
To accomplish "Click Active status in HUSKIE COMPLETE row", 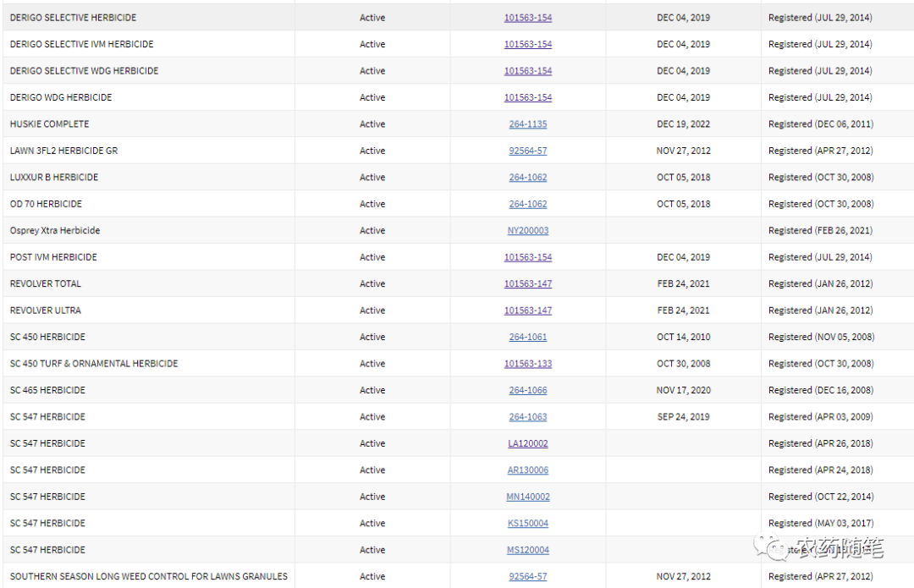I will pyautogui.click(x=372, y=124).
